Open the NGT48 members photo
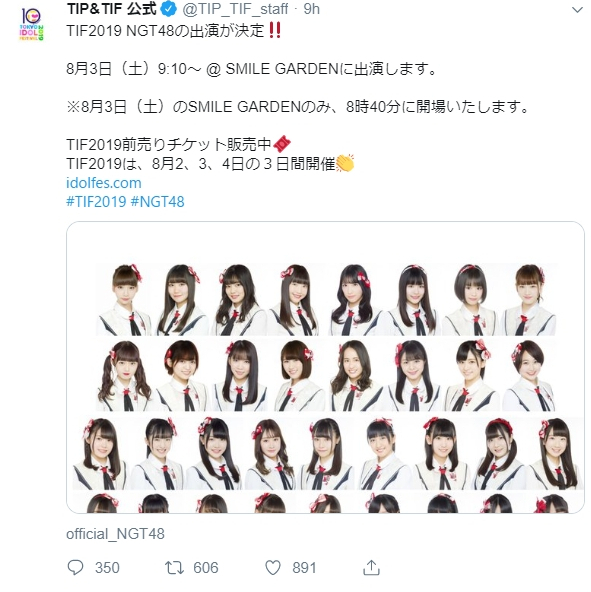This screenshot has width=591, height=592. (x=326, y=367)
